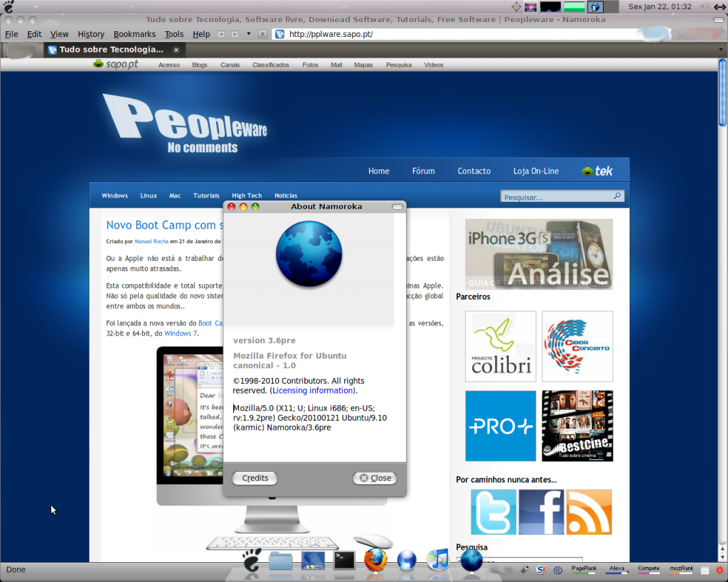Click the Compete rank indicator in status bar

pos(648,569)
